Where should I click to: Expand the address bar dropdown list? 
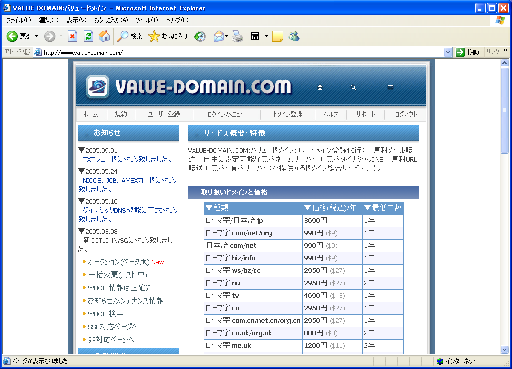coord(448,52)
